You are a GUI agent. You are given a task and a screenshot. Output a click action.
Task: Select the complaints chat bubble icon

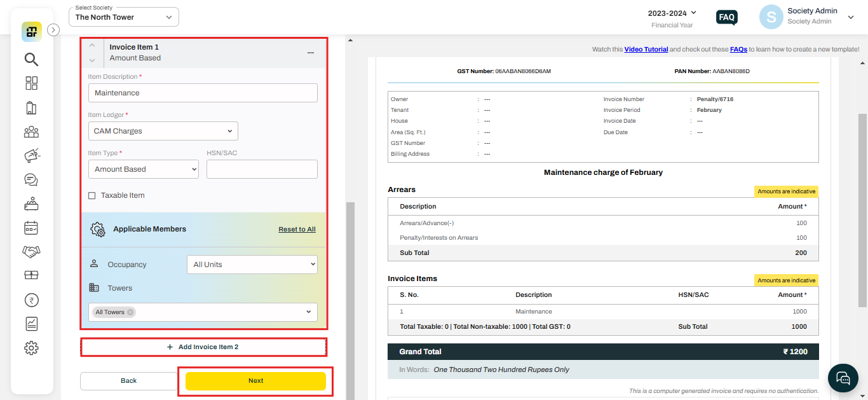[31, 179]
